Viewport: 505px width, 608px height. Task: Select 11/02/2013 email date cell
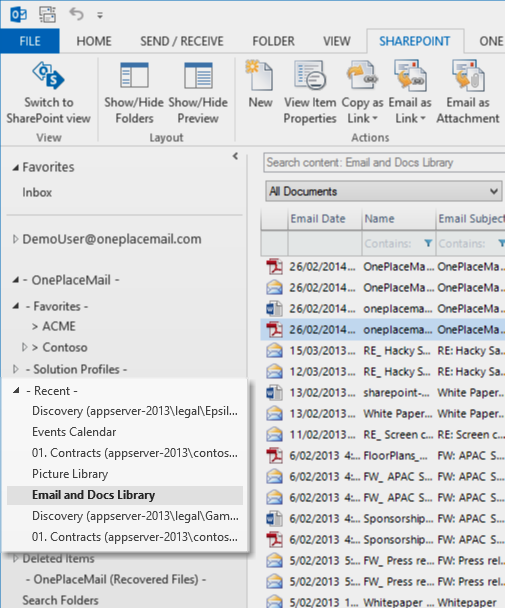[322, 435]
